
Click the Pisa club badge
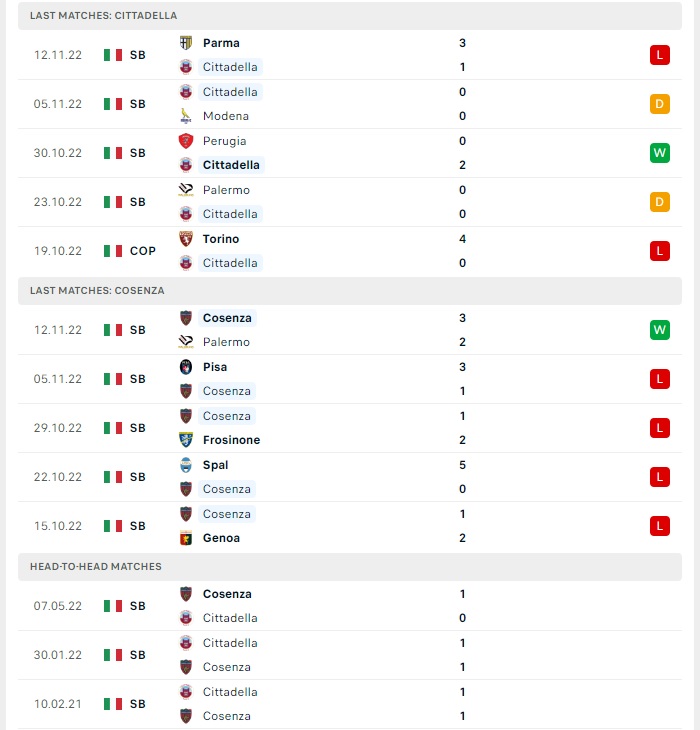click(186, 367)
